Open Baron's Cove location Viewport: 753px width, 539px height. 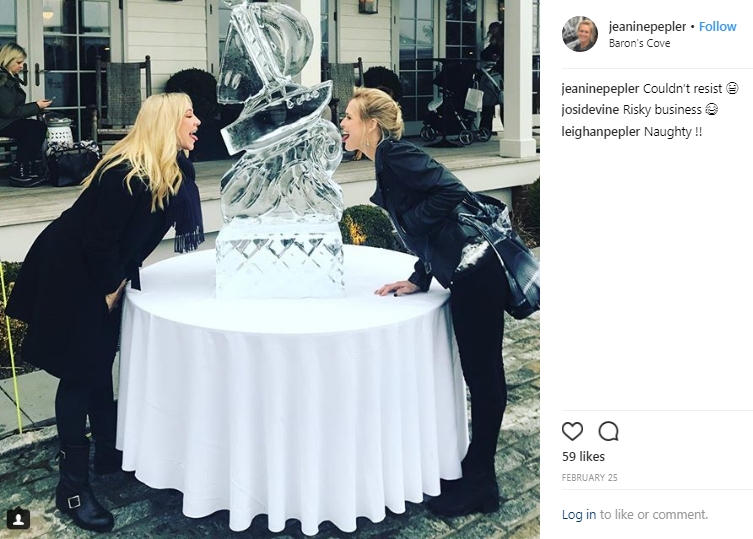click(639, 43)
